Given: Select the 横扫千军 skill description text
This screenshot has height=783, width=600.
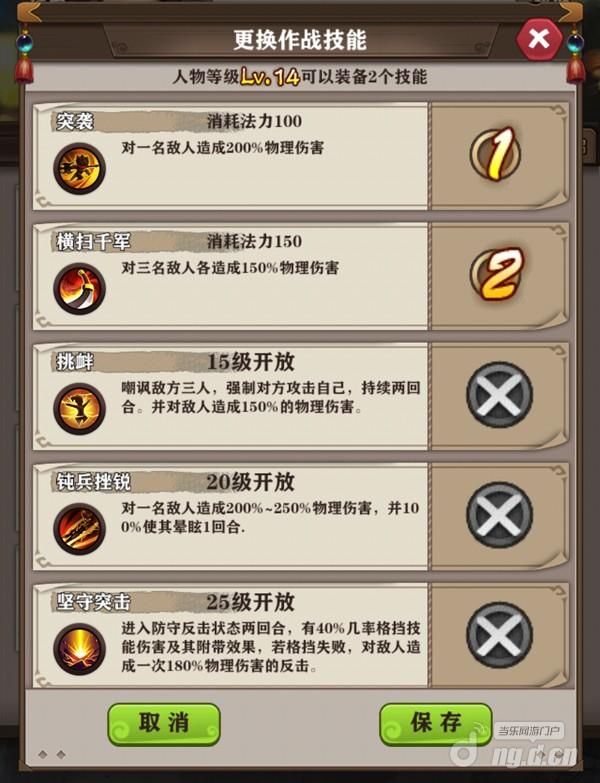Looking at the screenshot, I should (230, 268).
